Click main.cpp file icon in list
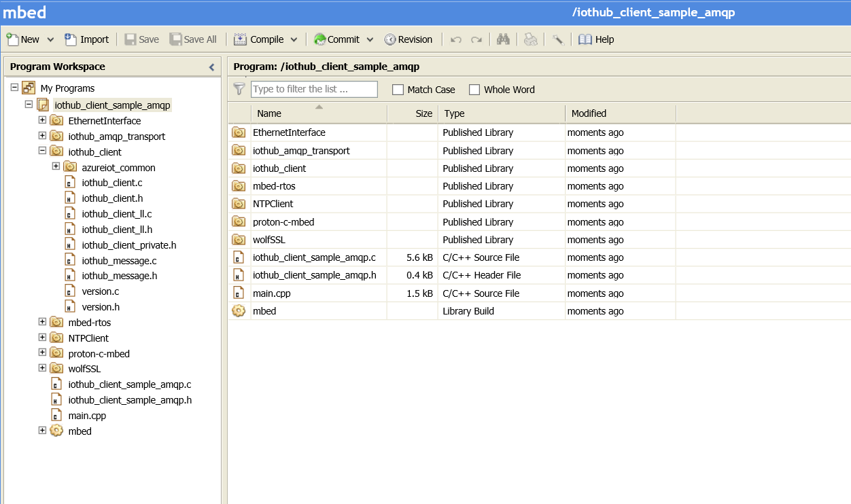851x504 pixels. 239,293
